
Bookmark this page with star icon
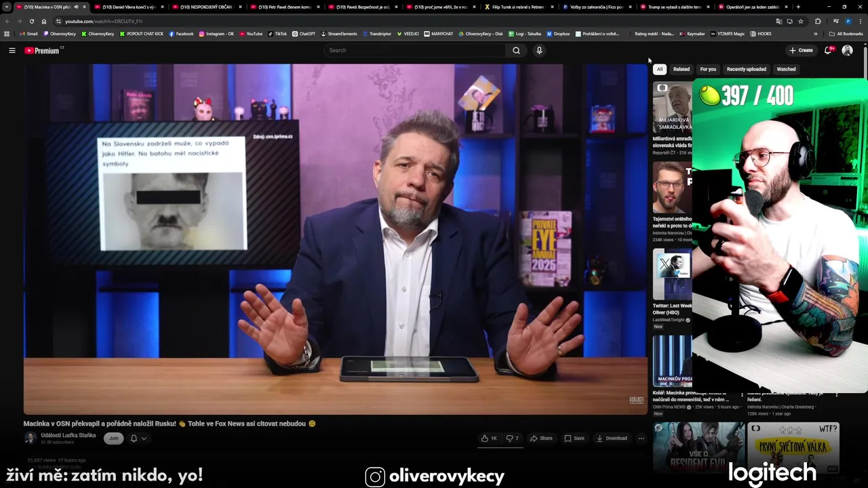(801, 21)
